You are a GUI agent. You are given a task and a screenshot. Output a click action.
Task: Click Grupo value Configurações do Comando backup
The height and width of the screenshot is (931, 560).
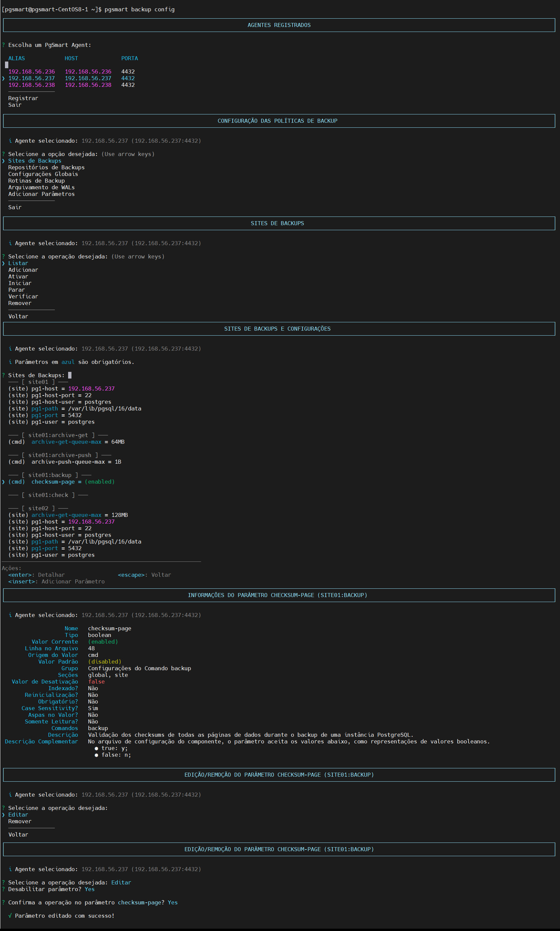point(140,669)
